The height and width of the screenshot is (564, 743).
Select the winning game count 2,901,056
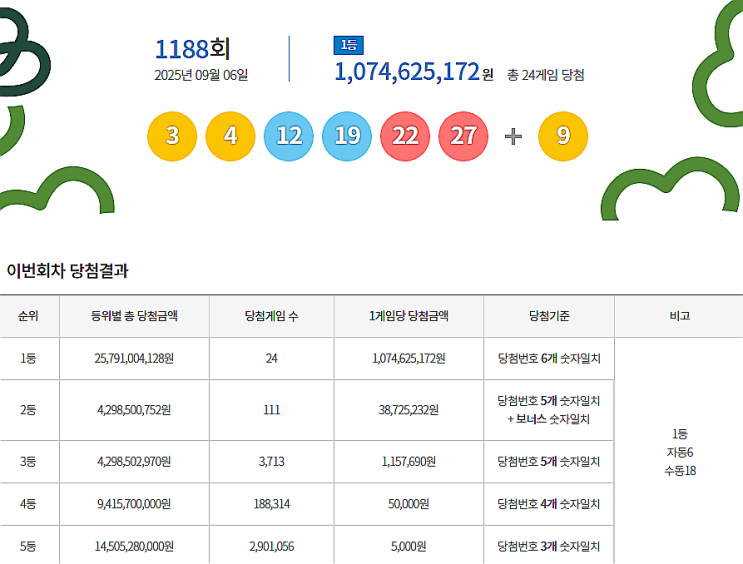272,546
